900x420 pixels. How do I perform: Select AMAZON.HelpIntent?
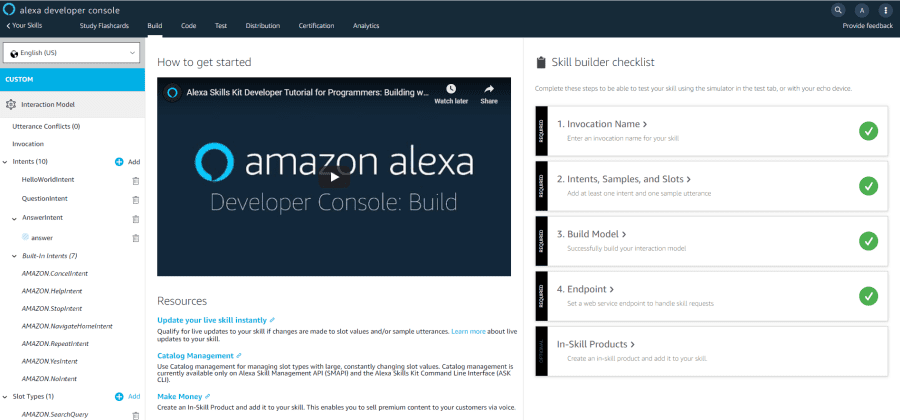pos(52,291)
